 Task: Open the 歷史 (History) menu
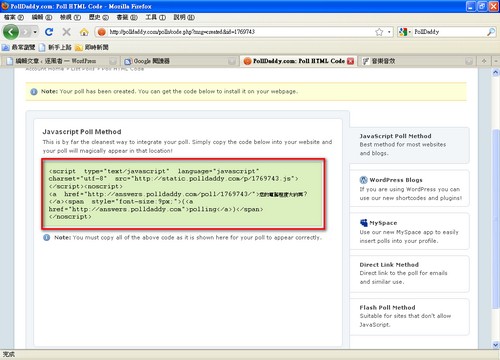click(x=99, y=17)
